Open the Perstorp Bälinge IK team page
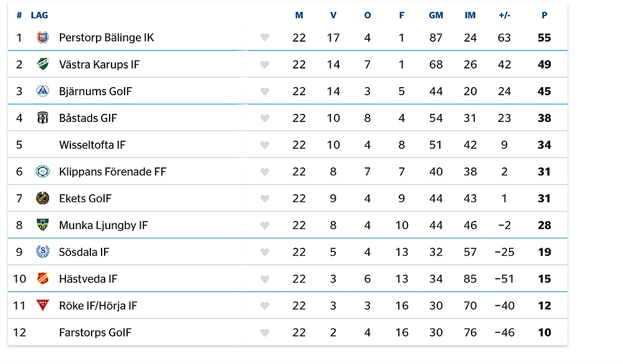Image resolution: width=623 pixels, height=364 pixels. coord(106,38)
